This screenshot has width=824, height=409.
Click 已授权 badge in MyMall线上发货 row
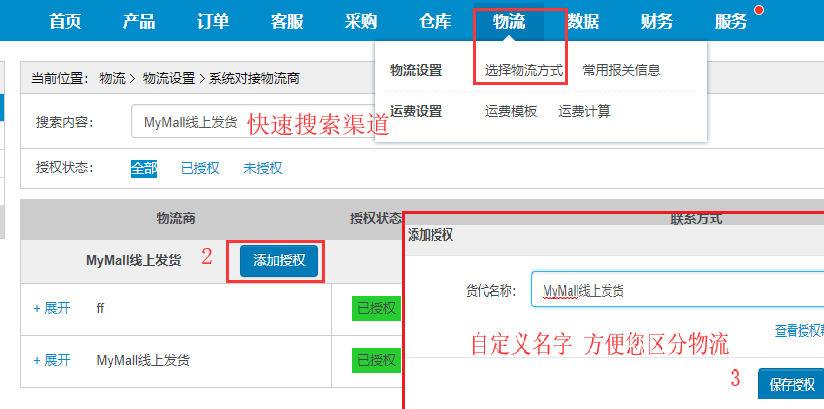coord(376,361)
